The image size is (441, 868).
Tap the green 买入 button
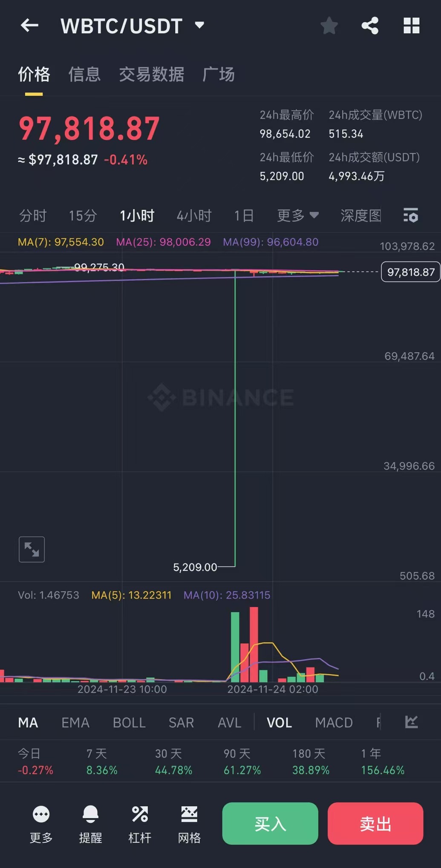pyautogui.click(x=270, y=824)
